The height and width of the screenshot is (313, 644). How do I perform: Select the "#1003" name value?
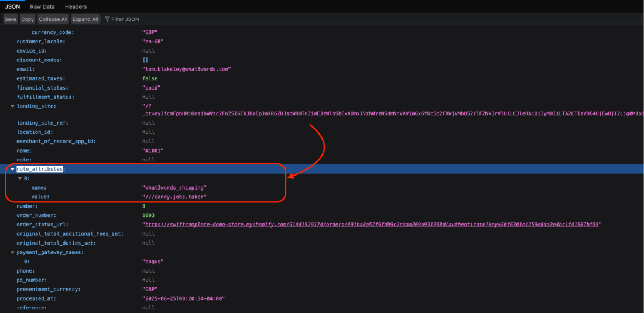coord(153,150)
